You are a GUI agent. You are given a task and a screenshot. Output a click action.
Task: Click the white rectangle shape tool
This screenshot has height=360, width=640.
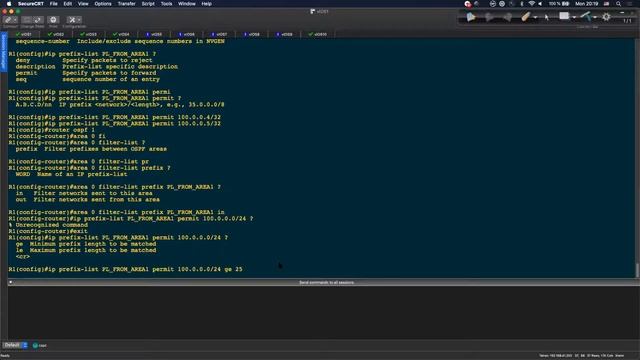[564, 16]
